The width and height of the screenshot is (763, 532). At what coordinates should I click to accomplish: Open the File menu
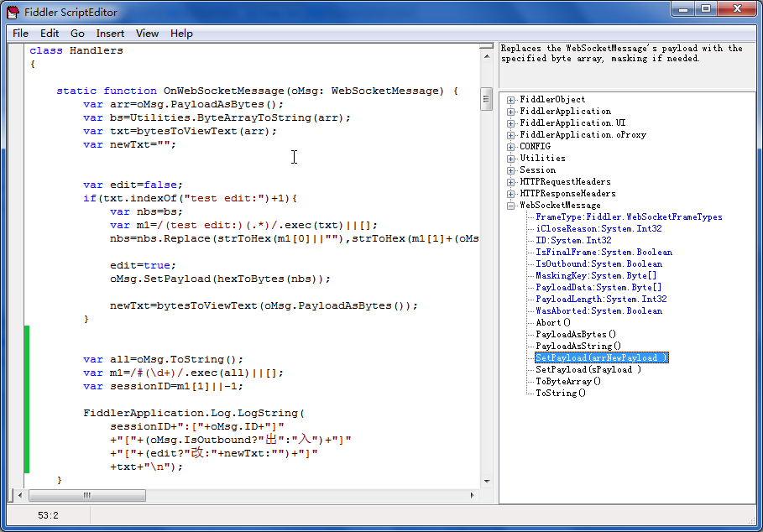click(x=20, y=33)
